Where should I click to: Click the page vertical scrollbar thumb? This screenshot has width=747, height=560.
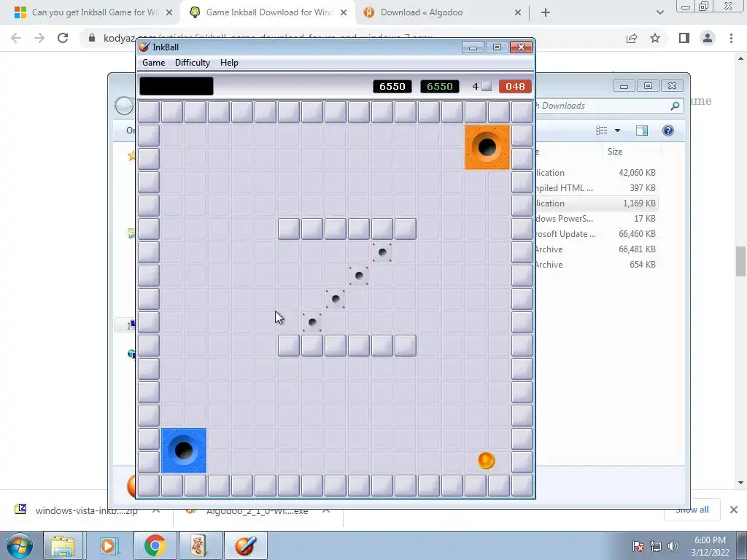click(740, 261)
